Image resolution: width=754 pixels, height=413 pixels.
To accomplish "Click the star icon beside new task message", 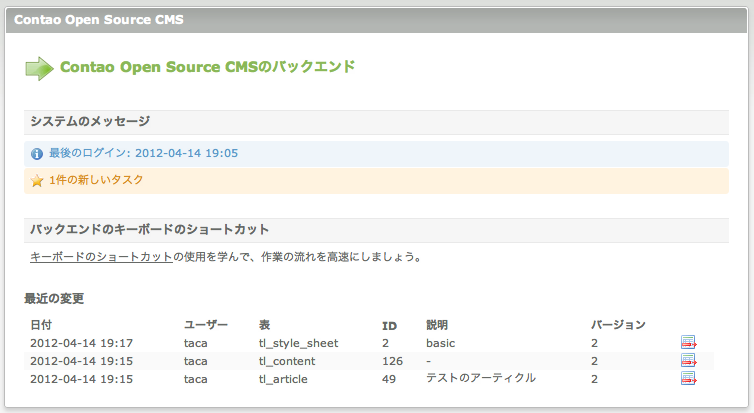I will pos(37,181).
